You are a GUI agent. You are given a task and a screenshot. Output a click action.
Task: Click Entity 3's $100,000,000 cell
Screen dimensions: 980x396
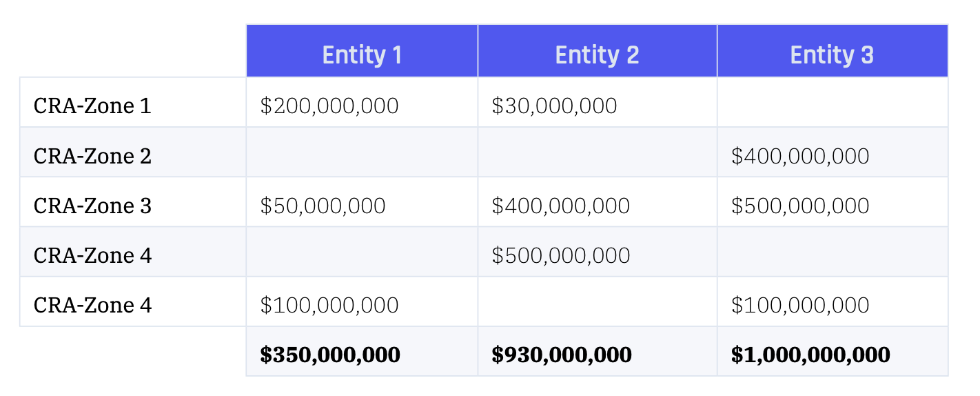pos(800,305)
